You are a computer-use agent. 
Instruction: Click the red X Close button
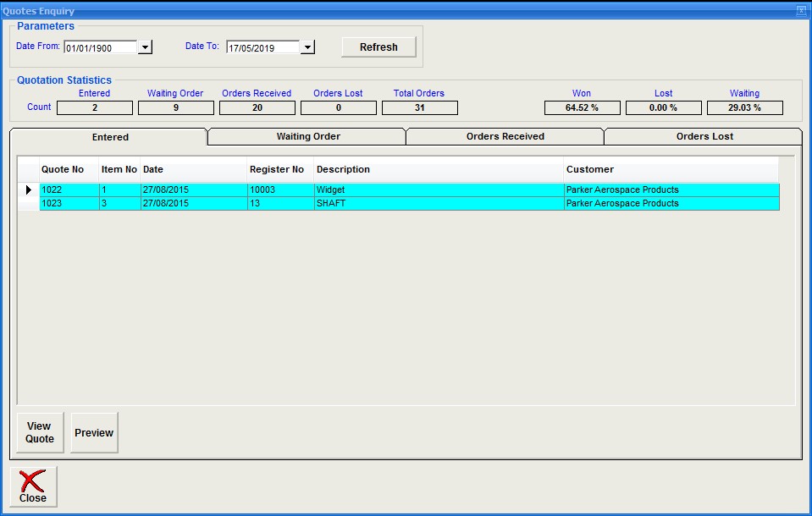(x=34, y=486)
